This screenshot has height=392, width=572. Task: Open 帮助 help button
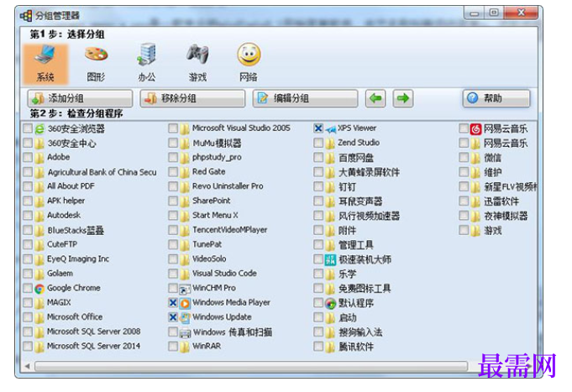[x=496, y=98]
